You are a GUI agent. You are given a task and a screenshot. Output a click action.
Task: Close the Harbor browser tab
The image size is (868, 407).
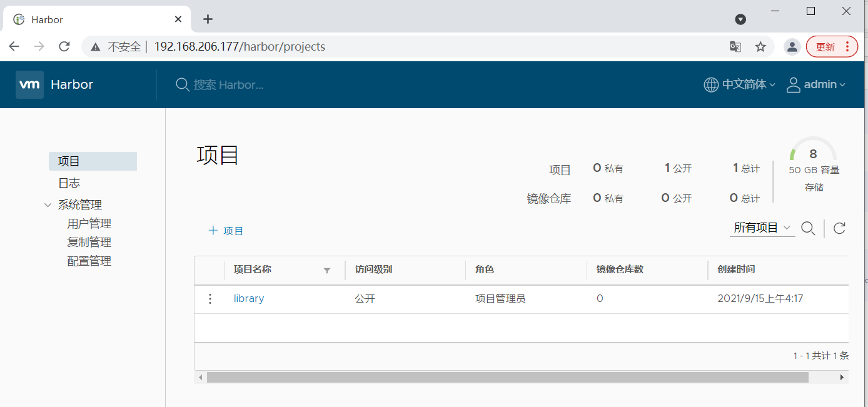tap(178, 19)
